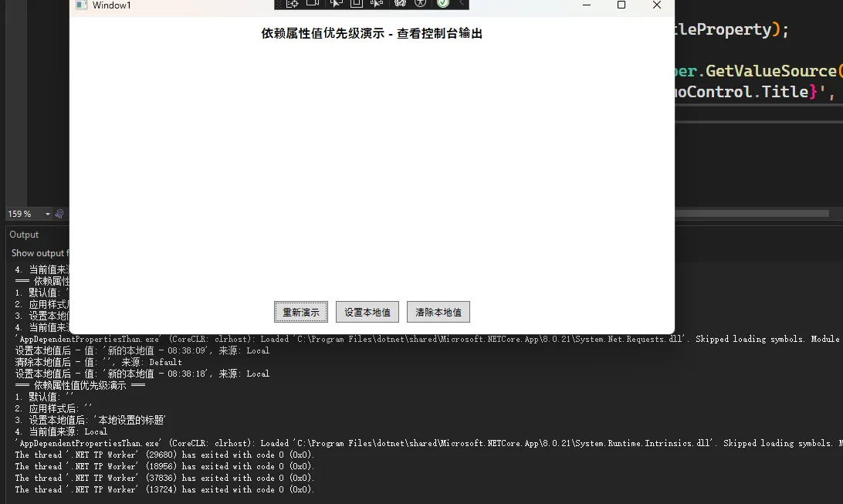
Task: Click Show in XAML Live Preview icon
Action: click(313, 4)
